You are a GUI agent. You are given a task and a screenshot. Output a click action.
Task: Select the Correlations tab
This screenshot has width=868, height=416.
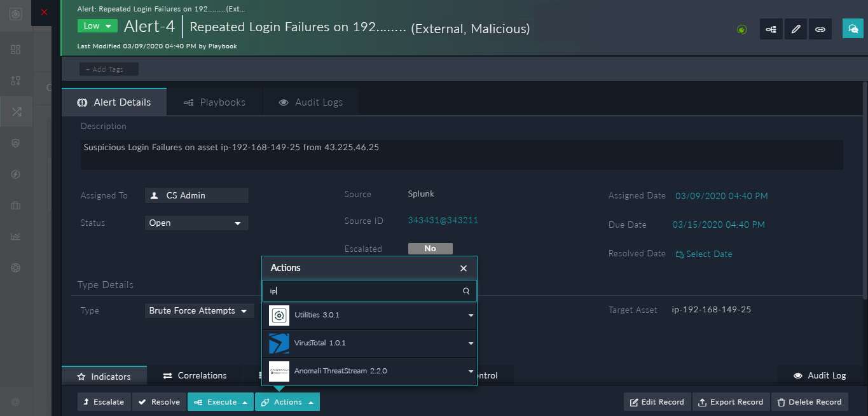[x=195, y=376]
